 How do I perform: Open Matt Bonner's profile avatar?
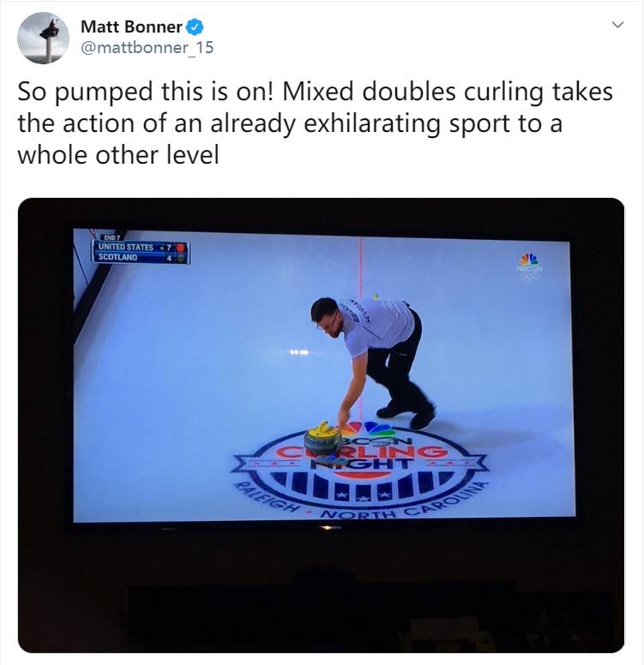pyautogui.click(x=43, y=38)
